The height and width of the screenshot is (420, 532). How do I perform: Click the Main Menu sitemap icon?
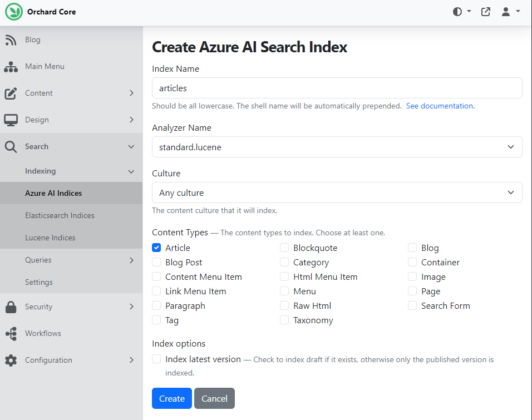coord(11,67)
